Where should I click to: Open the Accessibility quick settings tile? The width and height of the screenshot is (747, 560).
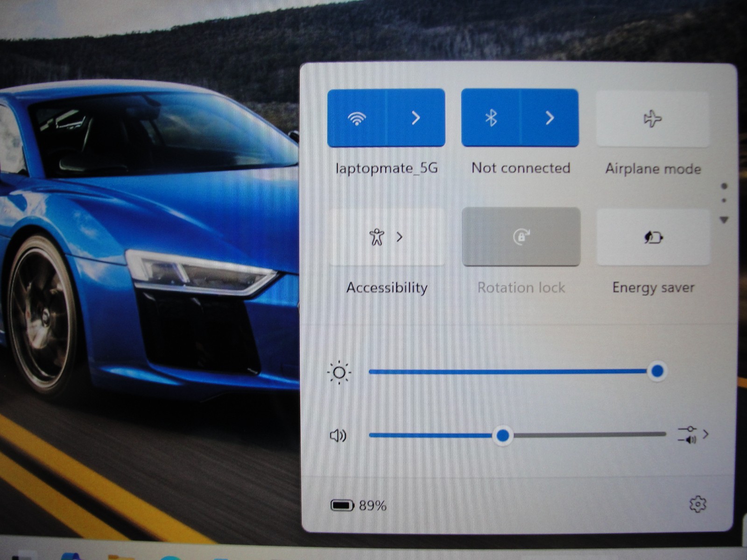point(386,237)
